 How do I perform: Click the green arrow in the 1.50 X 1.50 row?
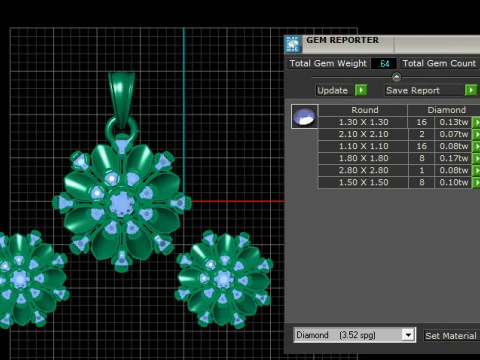point(476,182)
